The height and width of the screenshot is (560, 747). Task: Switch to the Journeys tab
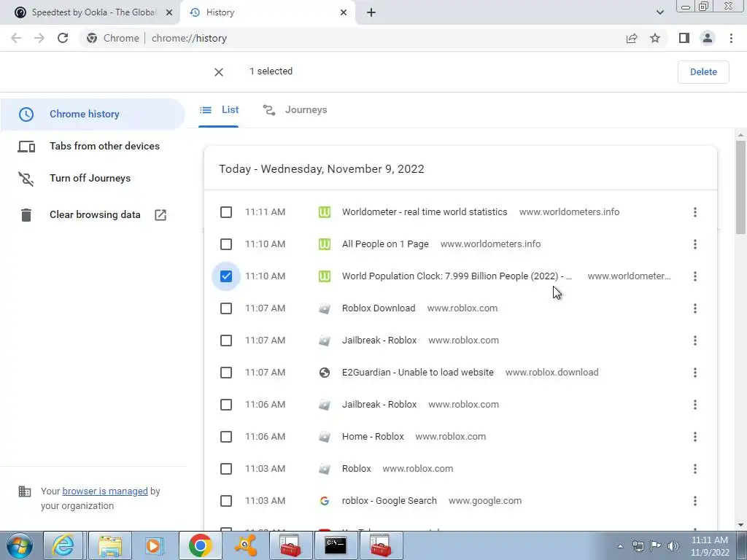[295, 110]
